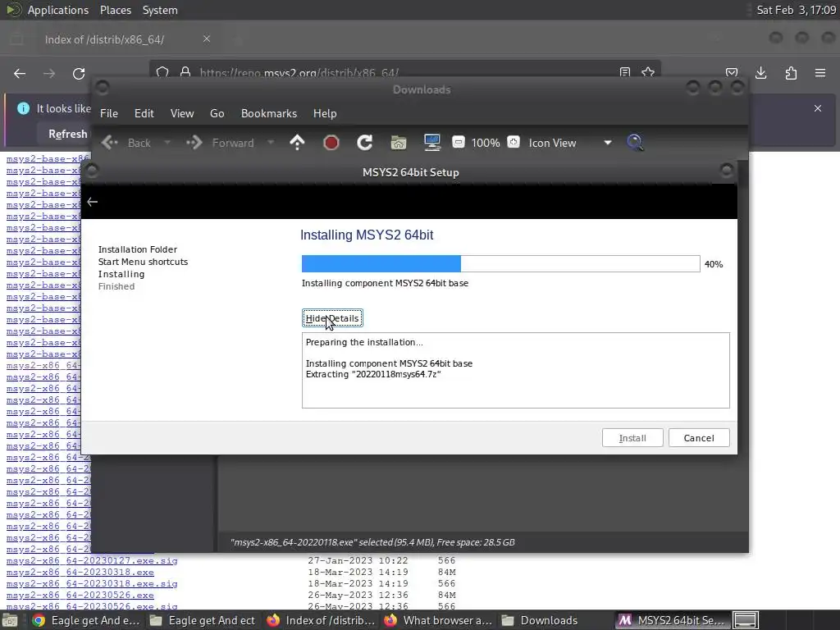Switch to Downloads taskbar item
This screenshot has width=840, height=630.
coord(555,620)
